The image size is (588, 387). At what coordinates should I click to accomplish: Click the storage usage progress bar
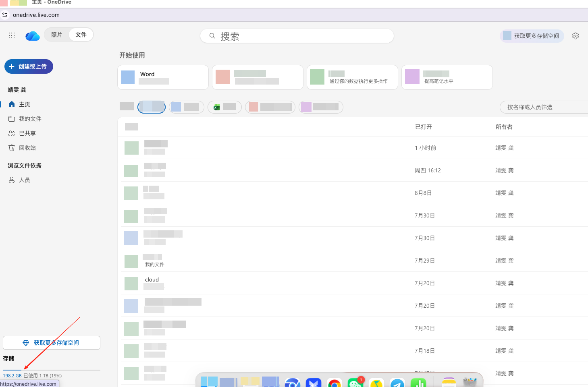tap(52, 370)
